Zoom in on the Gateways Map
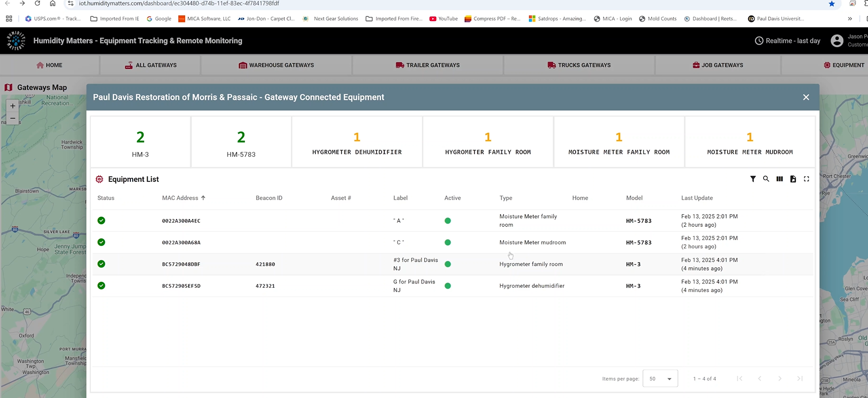This screenshot has width=868, height=398. 13,106
